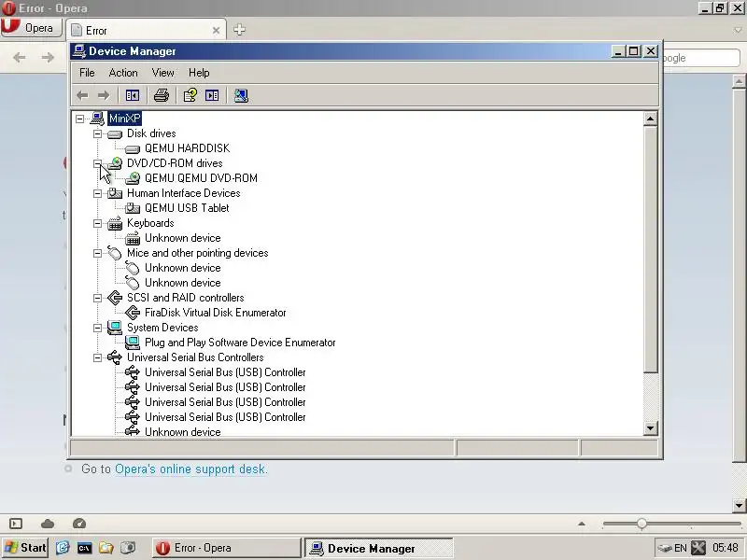
Task: Open the View menu
Action: [x=162, y=73]
